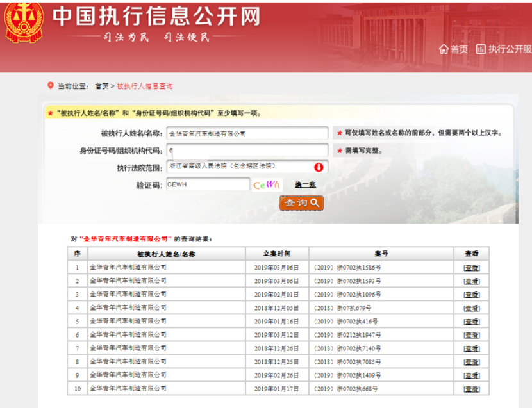Image resolution: width=532 pixels, height=408 pixels.
Task: Follow the 首页 breadcrumb link
Action: 101,86
